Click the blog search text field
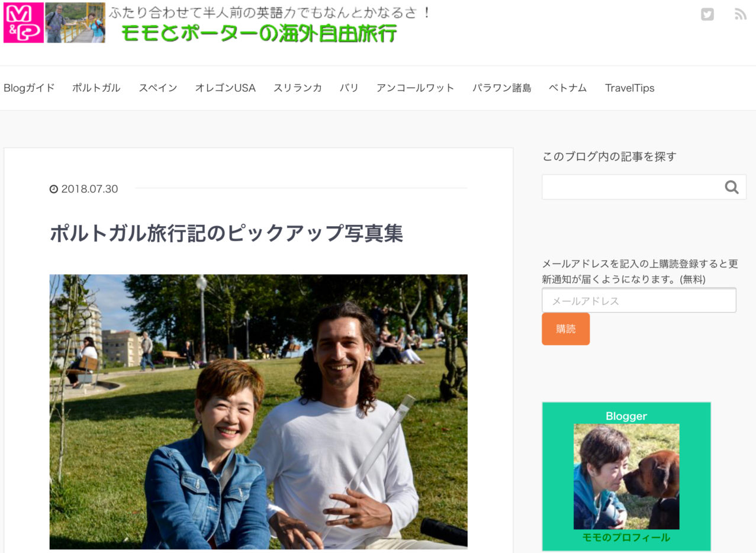The image size is (756, 553). tap(632, 187)
